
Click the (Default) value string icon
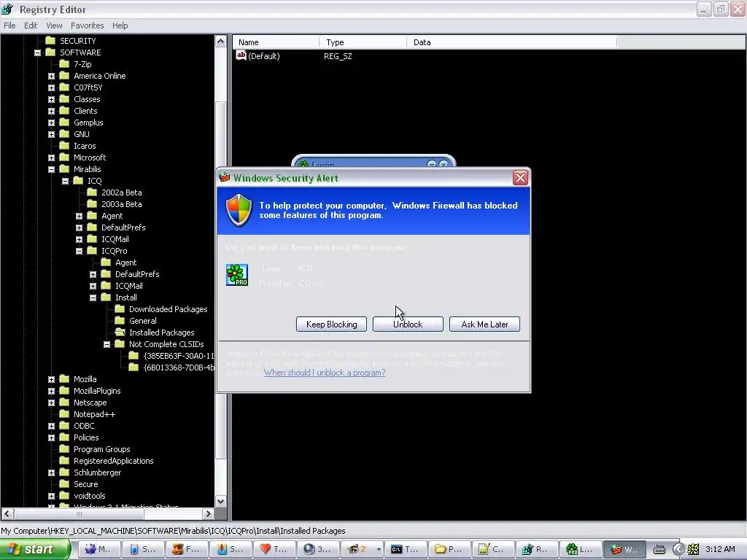[x=241, y=55]
